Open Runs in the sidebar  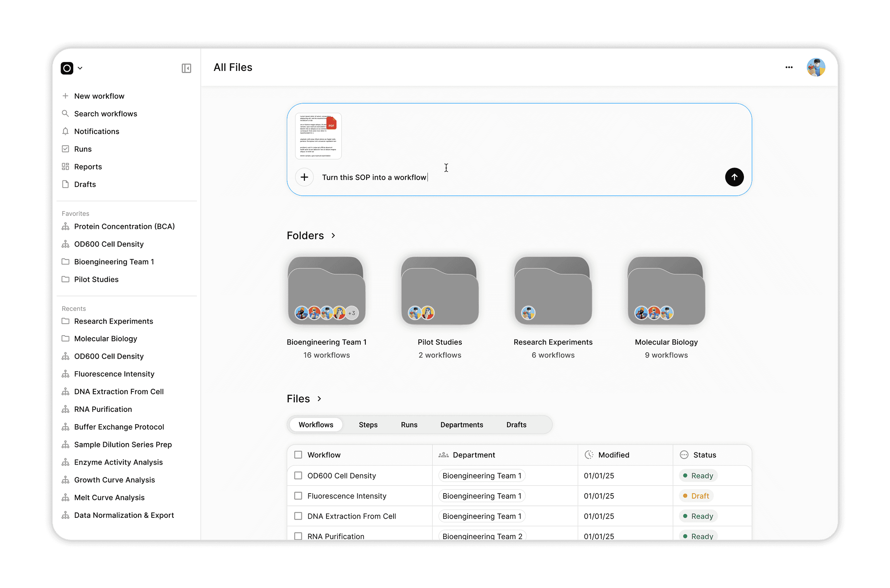coord(82,149)
